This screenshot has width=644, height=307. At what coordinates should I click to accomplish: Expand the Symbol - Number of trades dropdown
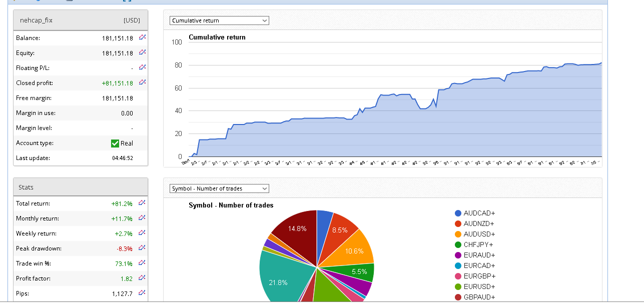coord(219,188)
